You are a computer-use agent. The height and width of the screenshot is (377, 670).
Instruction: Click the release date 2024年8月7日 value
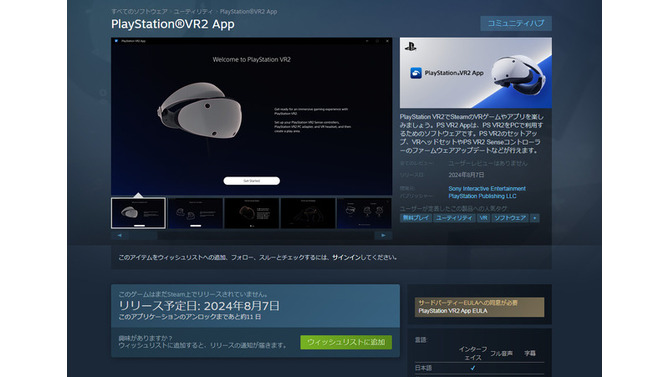(x=466, y=175)
